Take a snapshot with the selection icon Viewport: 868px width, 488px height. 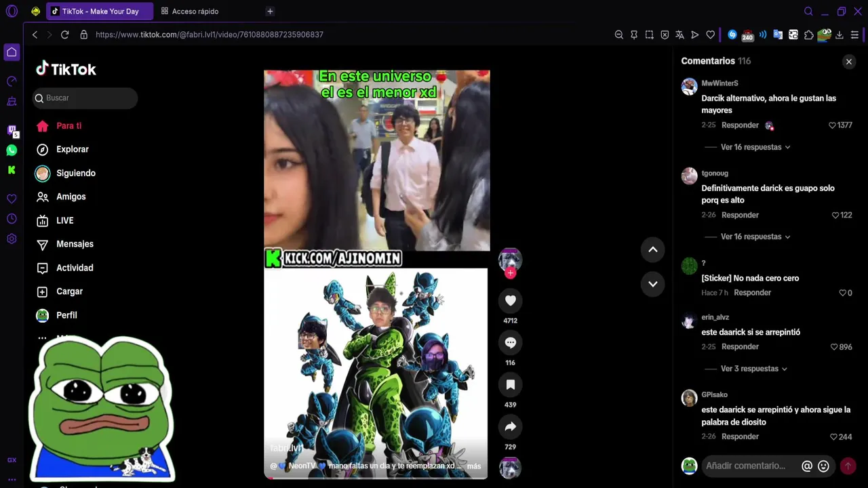649,35
